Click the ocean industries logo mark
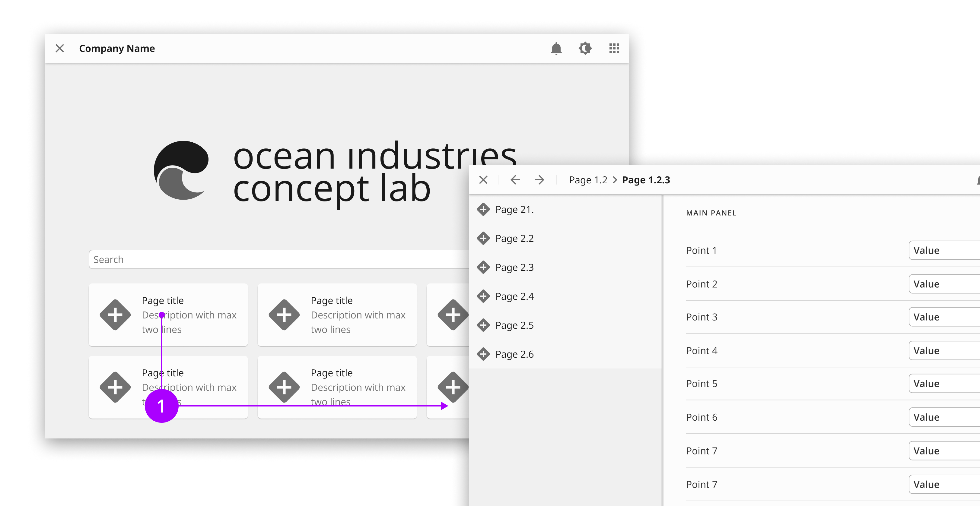The width and height of the screenshot is (980, 506). click(x=181, y=170)
